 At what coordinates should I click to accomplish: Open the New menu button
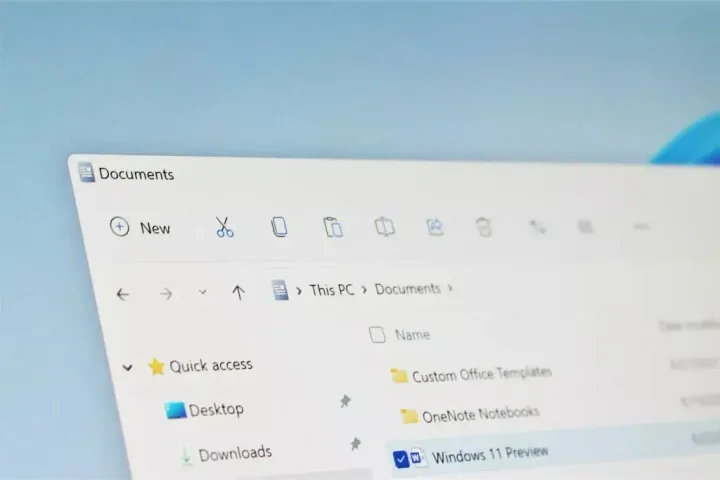pos(141,228)
